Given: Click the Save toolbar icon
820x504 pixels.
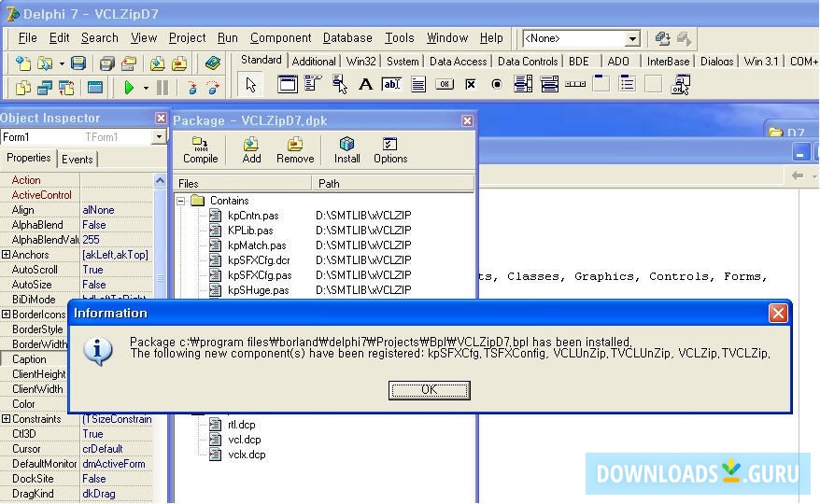Looking at the screenshot, I should coord(78,63).
